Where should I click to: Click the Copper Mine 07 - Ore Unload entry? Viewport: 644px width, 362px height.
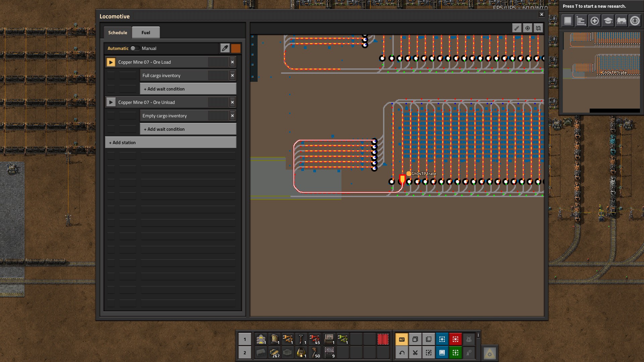[172, 102]
